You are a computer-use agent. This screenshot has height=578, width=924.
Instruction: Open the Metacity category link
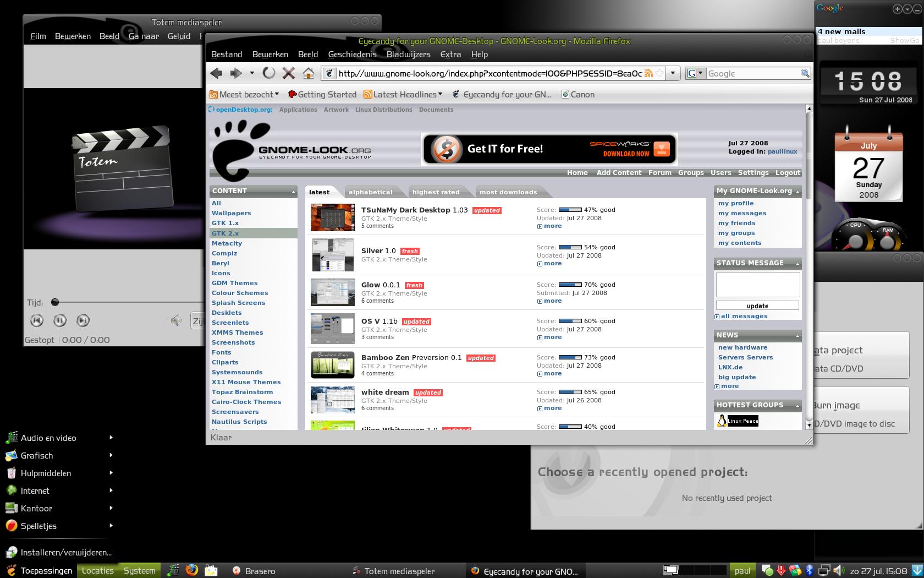[227, 243]
